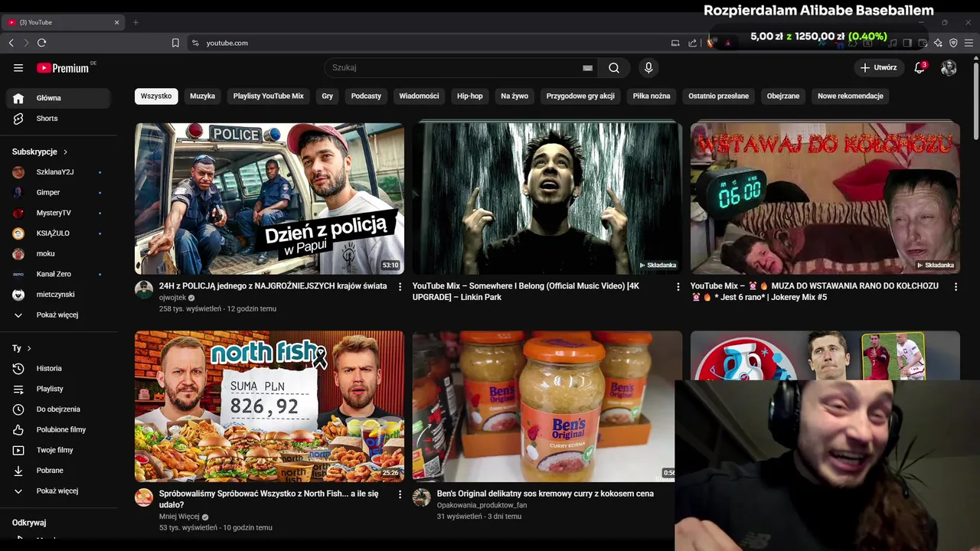Open the browser VPN shield icon
The height and width of the screenshot is (551, 980).
953,43
